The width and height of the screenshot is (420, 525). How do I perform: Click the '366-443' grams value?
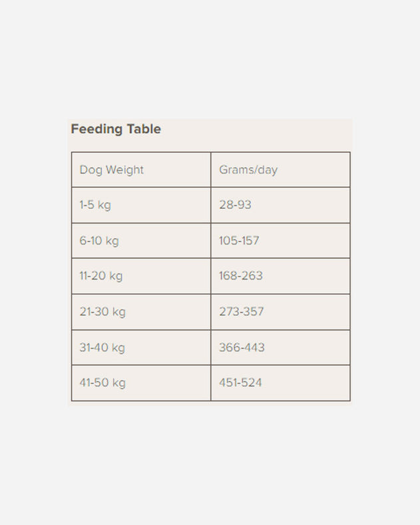coord(242,347)
